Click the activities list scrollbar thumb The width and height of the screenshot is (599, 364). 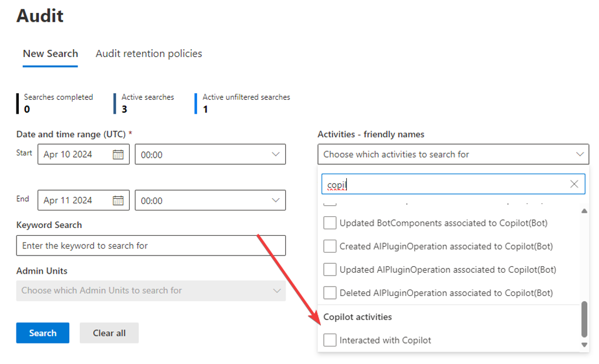click(584, 319)
